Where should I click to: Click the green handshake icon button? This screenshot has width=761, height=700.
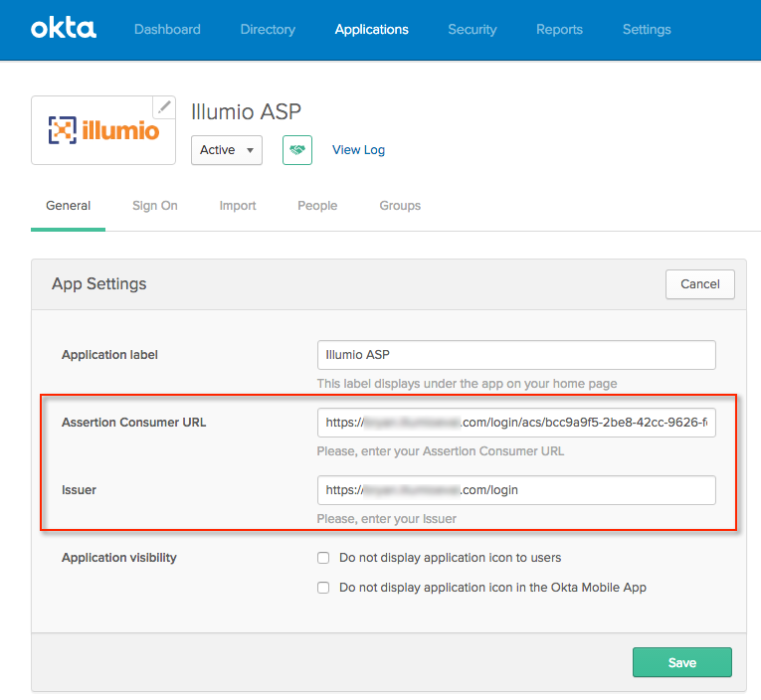[297, 150]
